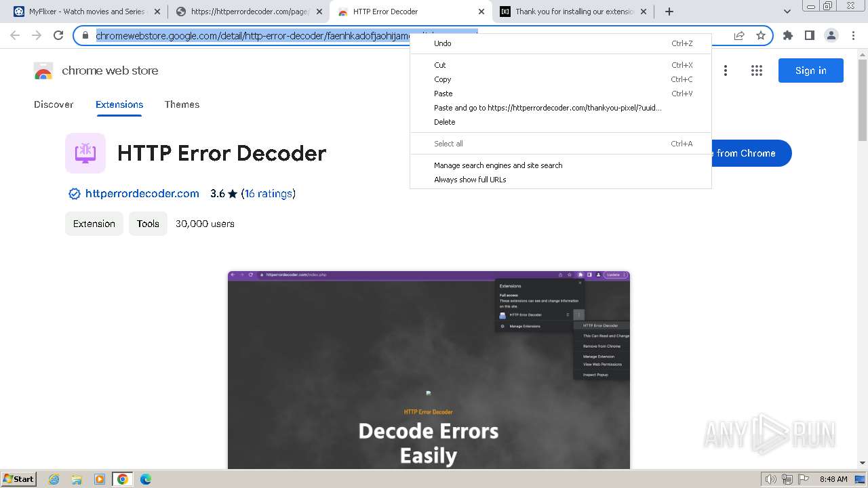Click the Chrome taskbar icon
The width and height of the screenshot is (868, 488).
pos(123,479)
